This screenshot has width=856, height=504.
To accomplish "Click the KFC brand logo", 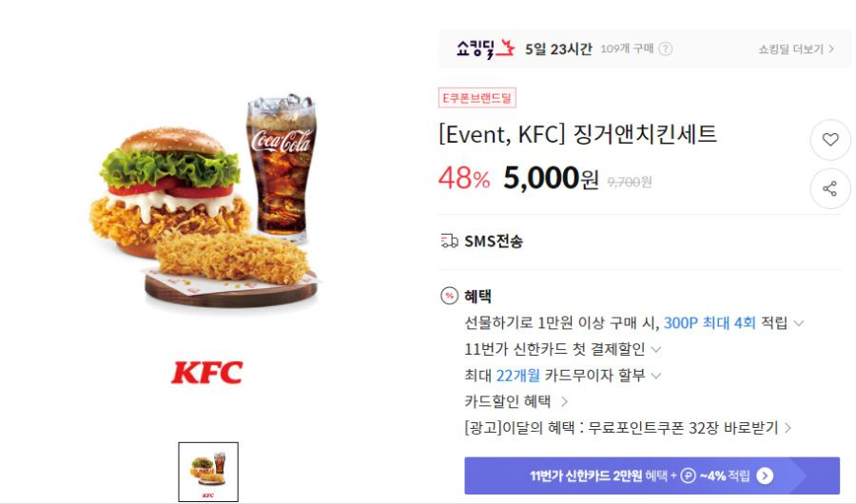I will click(207, 373).
